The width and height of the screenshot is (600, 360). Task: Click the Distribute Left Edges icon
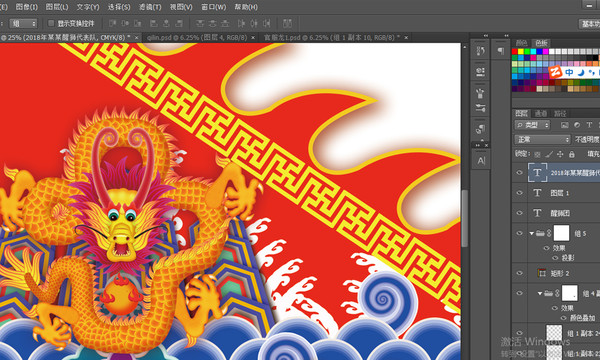241,23
